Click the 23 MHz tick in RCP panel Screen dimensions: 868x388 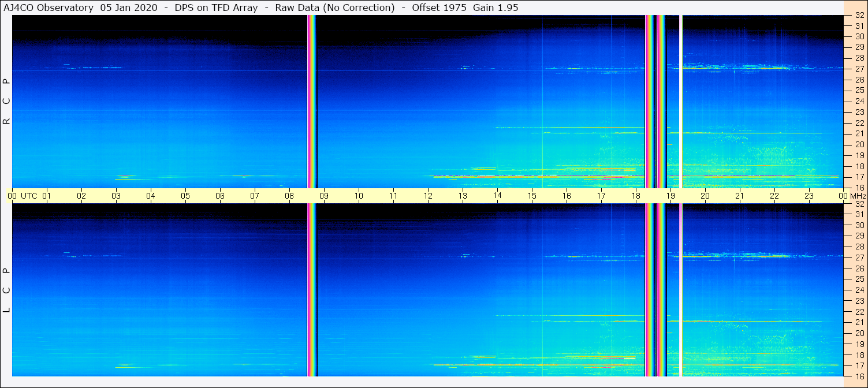(x=859, y=112)
